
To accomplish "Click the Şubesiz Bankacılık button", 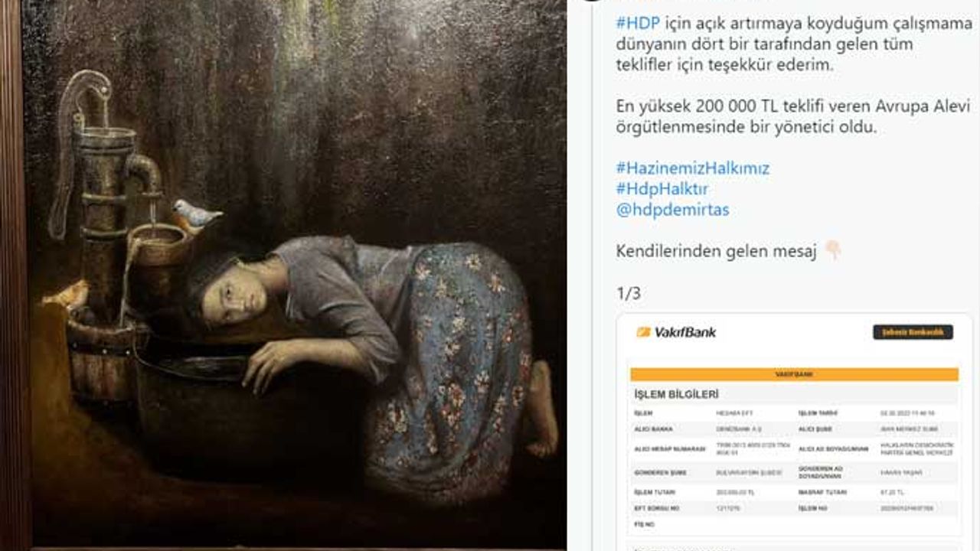I will click(x=913, y=332).
